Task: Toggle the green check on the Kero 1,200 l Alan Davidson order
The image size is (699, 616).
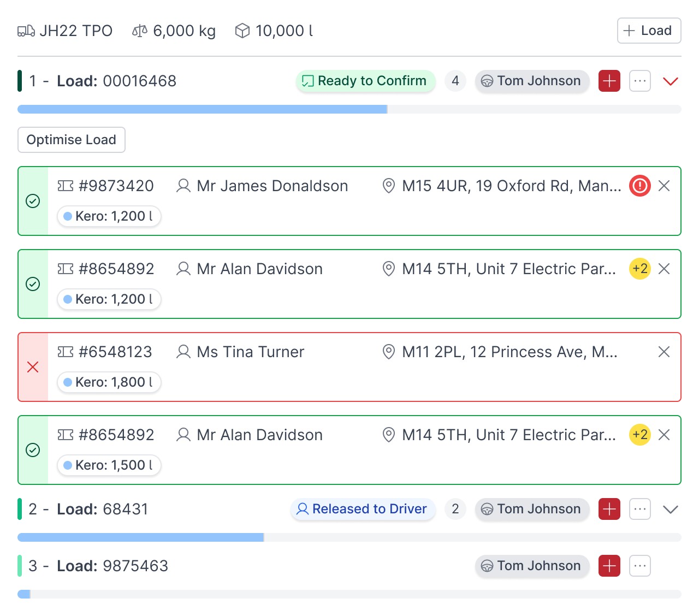Action: 33,284
